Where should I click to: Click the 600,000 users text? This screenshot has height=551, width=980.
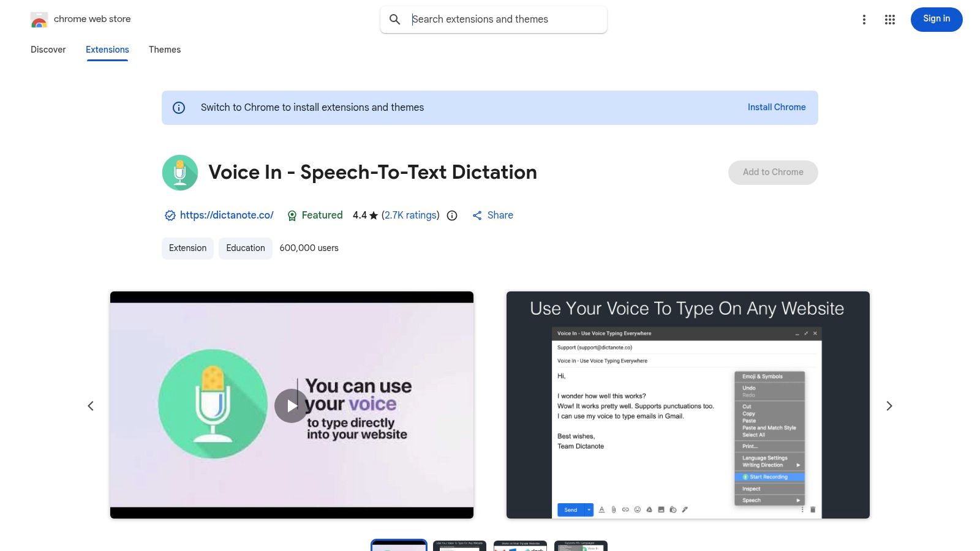[x=309, y=248]
